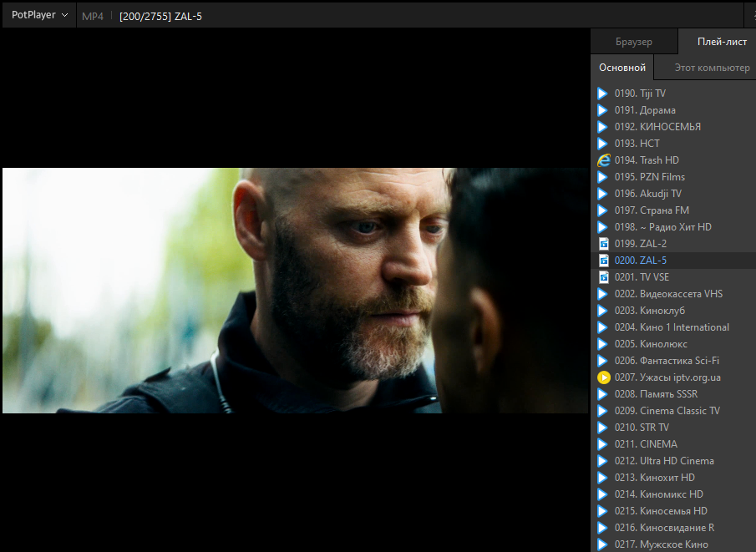Click the yellow play icon beside 0207. Ужасы
This screenshot has height=552, width=756.
(x=604, y=377)
